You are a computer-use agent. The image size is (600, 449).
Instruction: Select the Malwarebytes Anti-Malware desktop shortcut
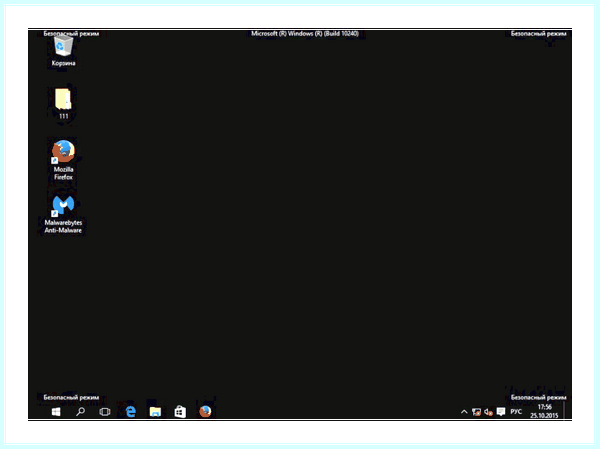tap(63, 214)
